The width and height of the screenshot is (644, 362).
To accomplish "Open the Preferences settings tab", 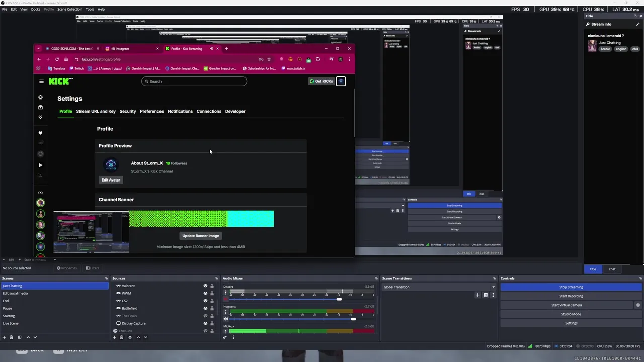I will [x=151, y=111].
